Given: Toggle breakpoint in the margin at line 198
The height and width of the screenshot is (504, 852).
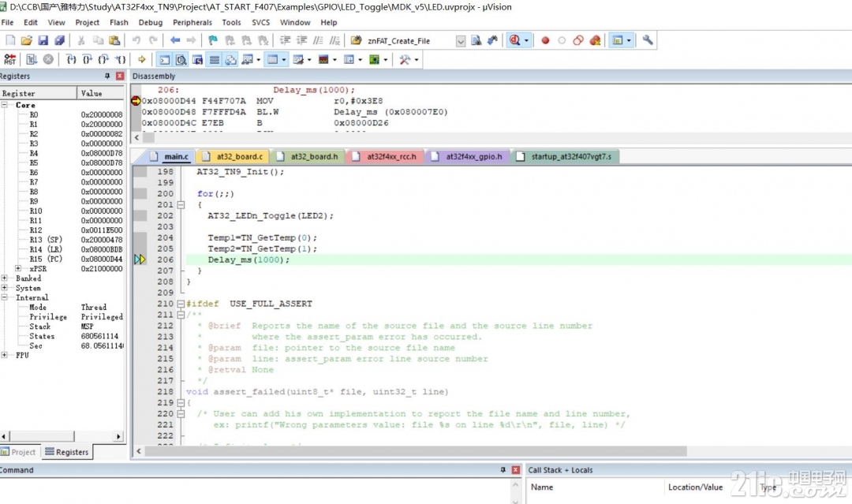Looking at the screenshot, I should coord(140,172).
